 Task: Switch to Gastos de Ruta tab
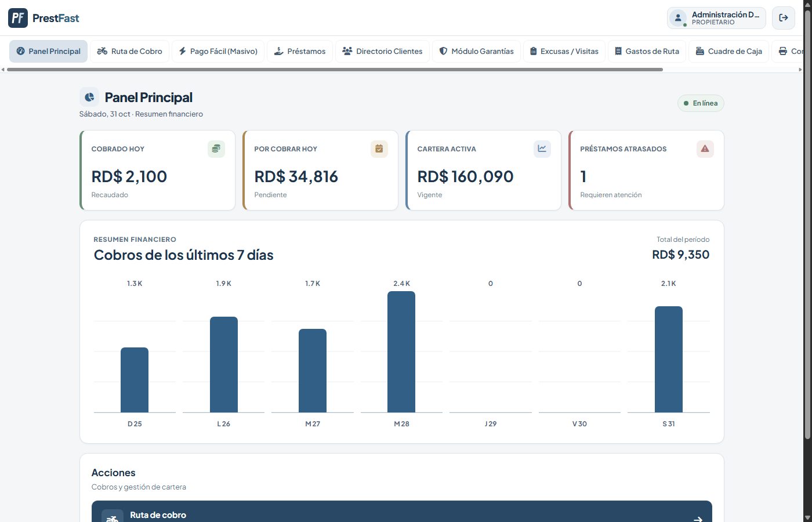pyautogui.click(x=647, y=51)
